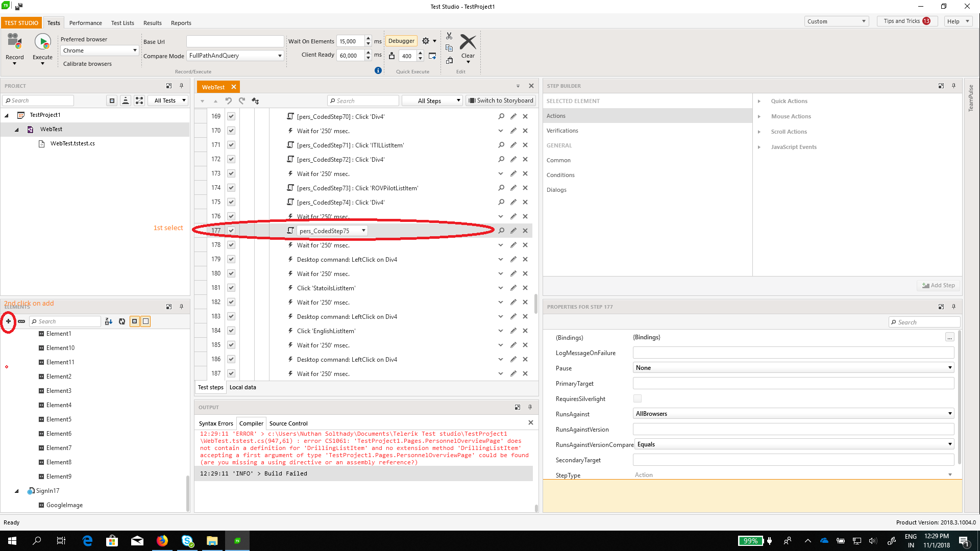Delete step 181 using its X icon
The height and width of the screenshot is (551, 980).
pyautogui.click(x=525, y=288)
